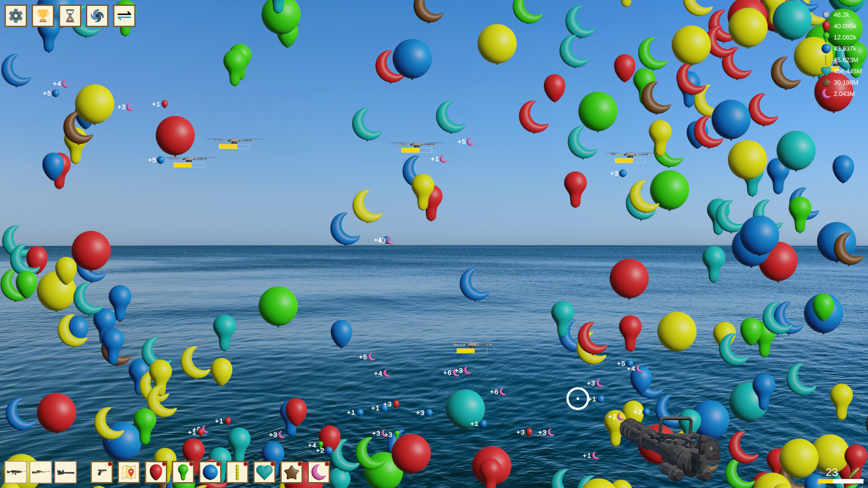Select the pistol slot
Image resolution: width=868 pixels, height=488 pixels.
pos(101,471)
